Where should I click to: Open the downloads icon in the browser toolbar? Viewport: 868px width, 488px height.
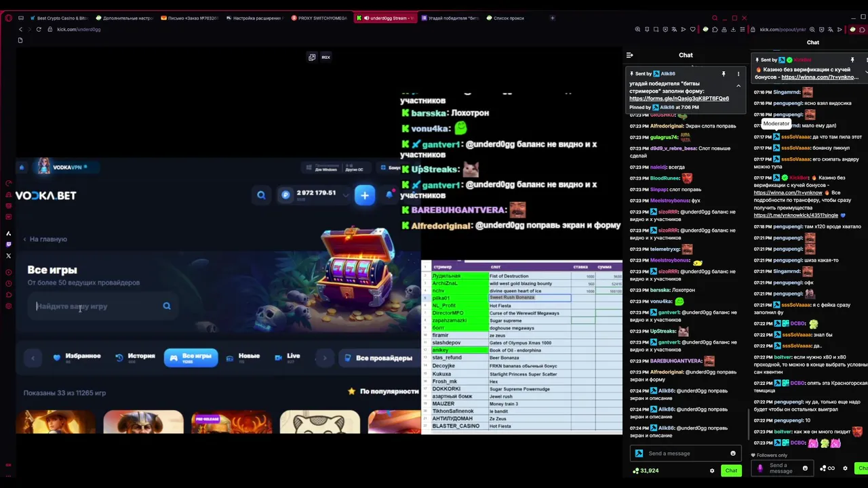click(x=734, y=29)
